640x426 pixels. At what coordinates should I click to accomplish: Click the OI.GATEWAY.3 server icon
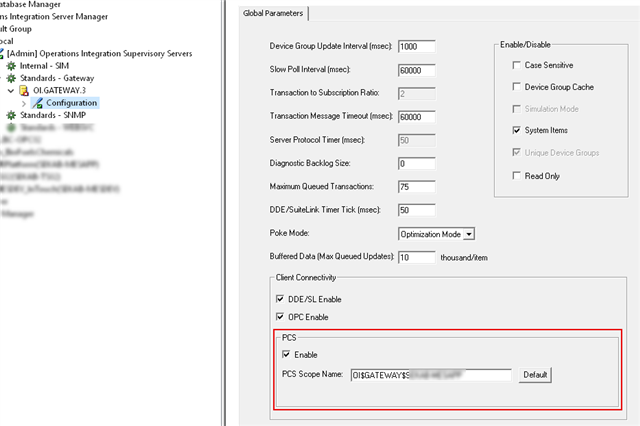[24, 90]
